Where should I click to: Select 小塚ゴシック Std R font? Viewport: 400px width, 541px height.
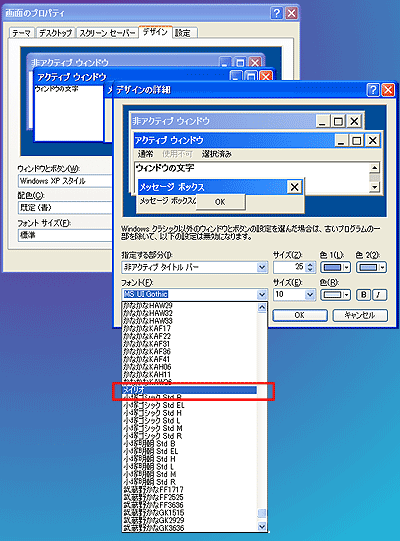189,436
